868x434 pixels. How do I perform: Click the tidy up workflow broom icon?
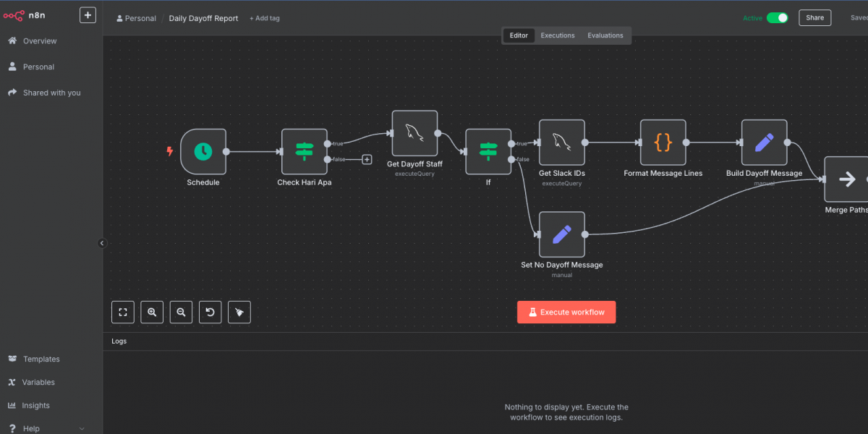tap(239, 312)
